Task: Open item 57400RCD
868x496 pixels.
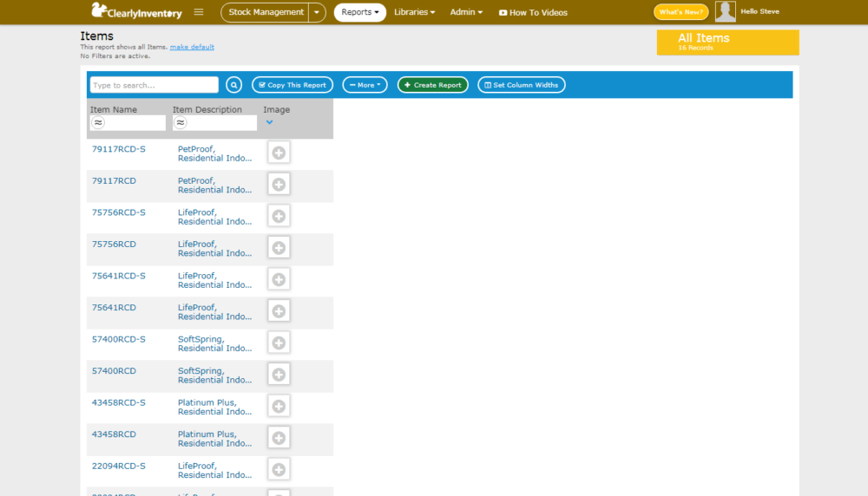Action: (114, 371)
